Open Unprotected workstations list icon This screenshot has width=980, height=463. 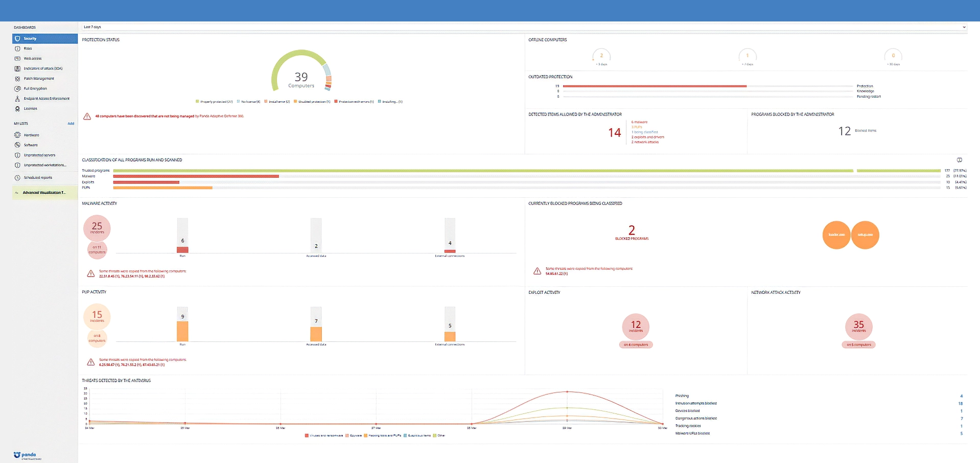coord(17,165)
